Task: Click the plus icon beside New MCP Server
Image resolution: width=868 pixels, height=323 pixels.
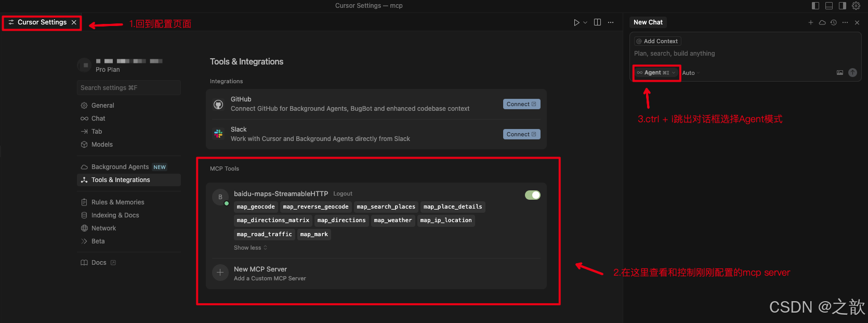Action: coord(220,273)
